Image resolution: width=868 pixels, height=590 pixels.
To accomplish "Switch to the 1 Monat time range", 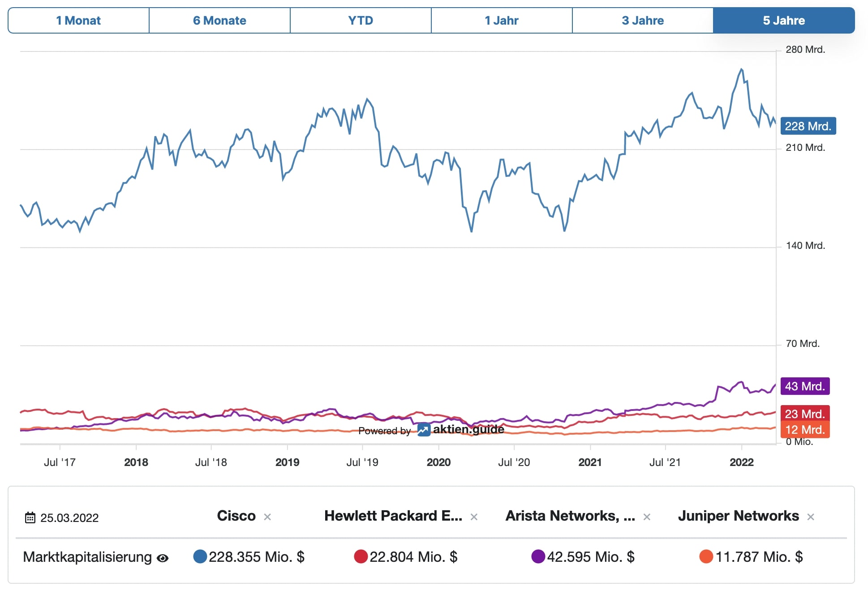I will tap(78, 21).
